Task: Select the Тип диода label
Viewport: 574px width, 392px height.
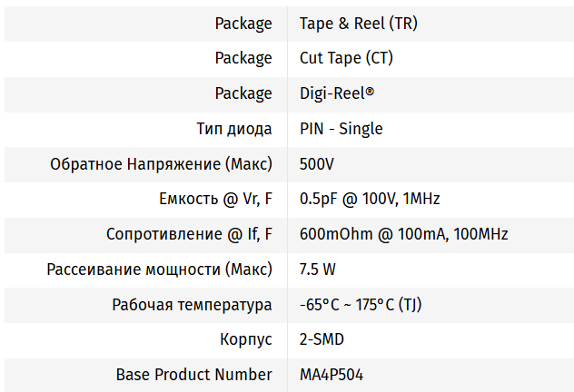Action: [x=233, y=129]
